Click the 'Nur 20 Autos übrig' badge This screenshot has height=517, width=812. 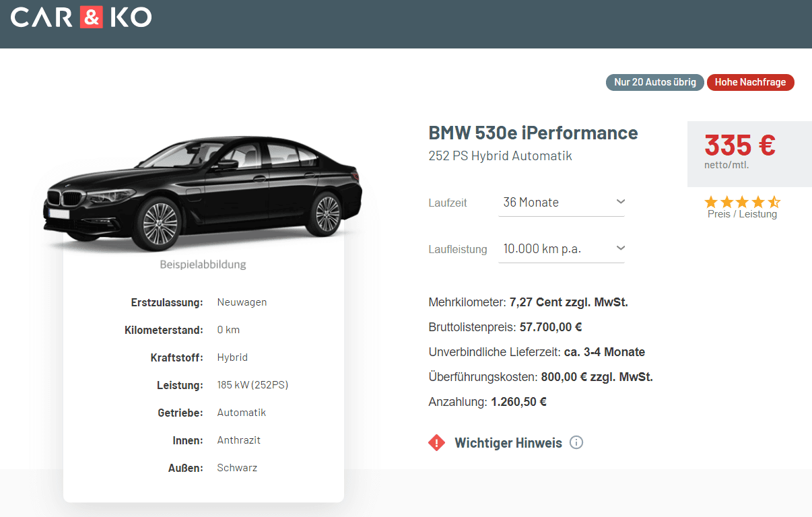(654, 82)
